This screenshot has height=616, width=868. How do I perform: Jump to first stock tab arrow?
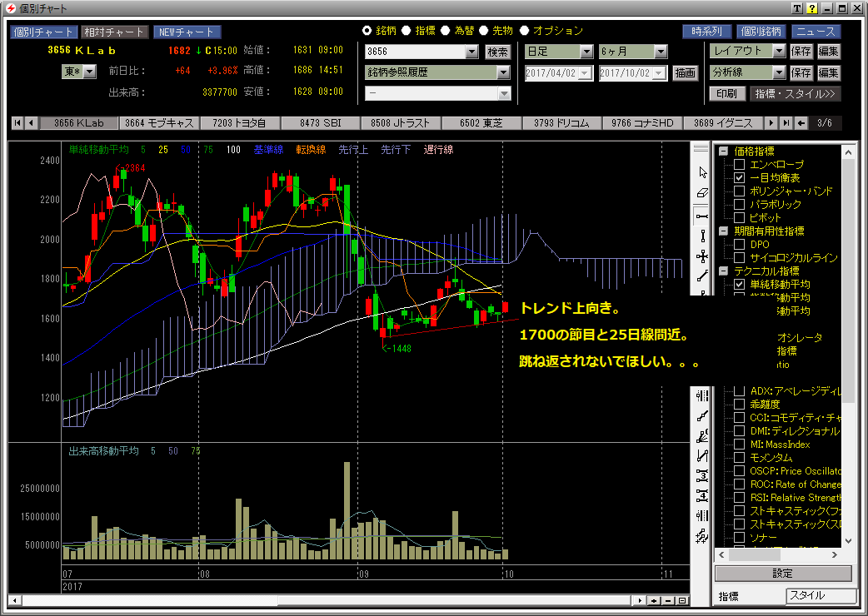(x=17, y=123)
